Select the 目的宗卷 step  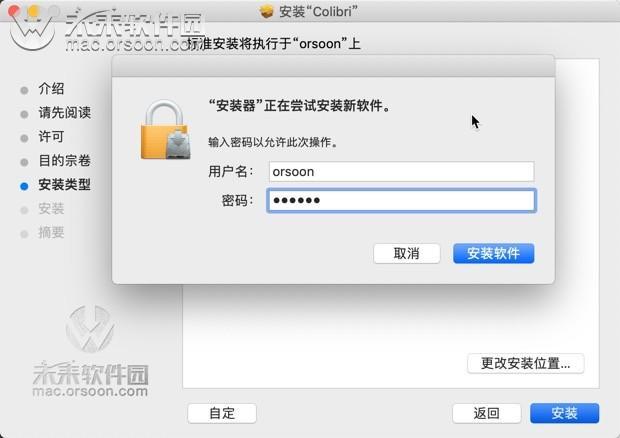(x=64, y=160)
